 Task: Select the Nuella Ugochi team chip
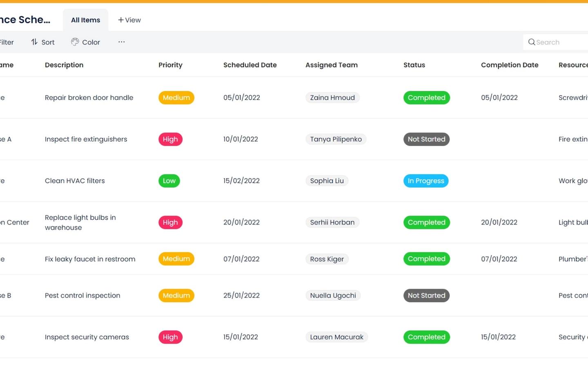(x=333, y=296)
